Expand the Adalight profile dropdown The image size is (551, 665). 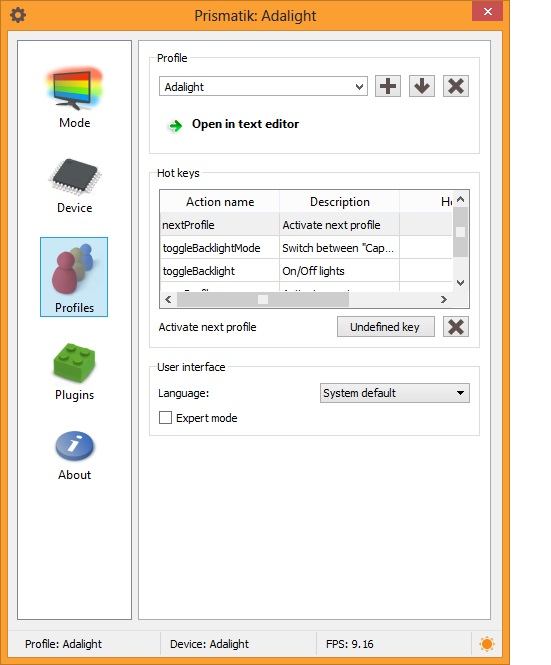tap(263, 87)
